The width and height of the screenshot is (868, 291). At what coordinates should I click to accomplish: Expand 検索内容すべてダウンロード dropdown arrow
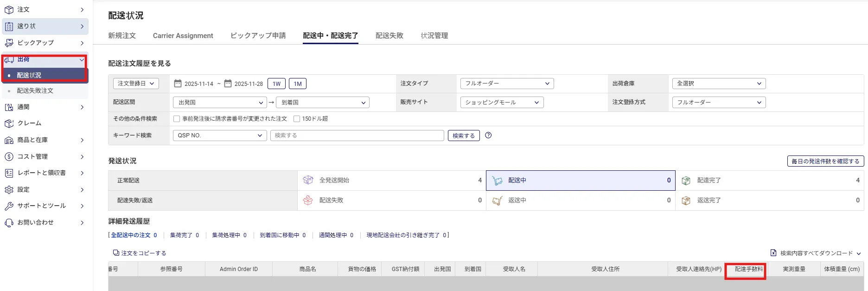coord(859,253)
